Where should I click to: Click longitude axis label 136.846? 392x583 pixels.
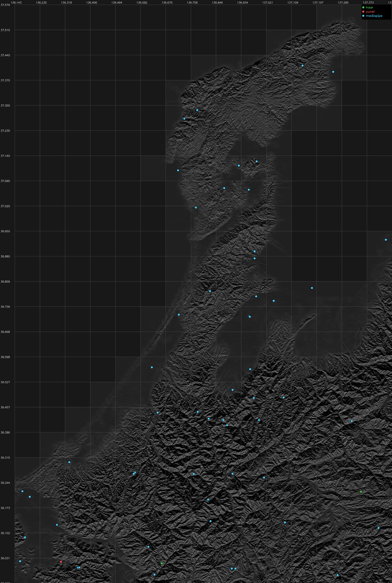217,2
